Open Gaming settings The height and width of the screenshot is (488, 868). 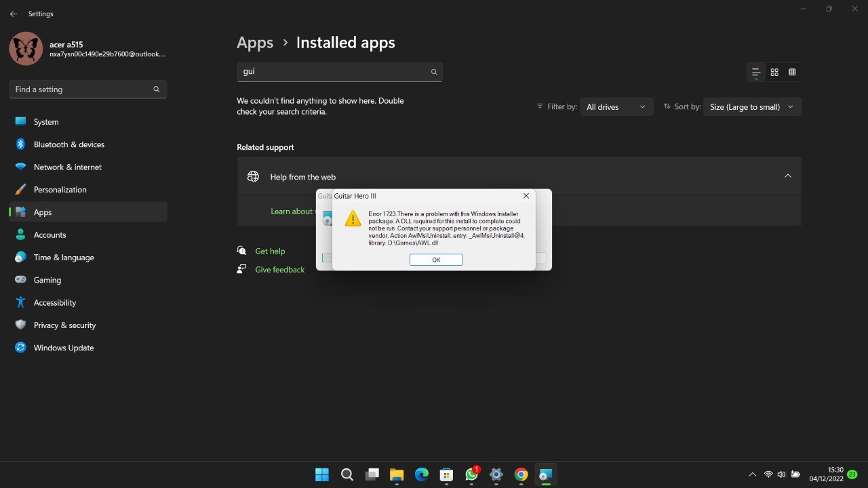tap(88, 280)
